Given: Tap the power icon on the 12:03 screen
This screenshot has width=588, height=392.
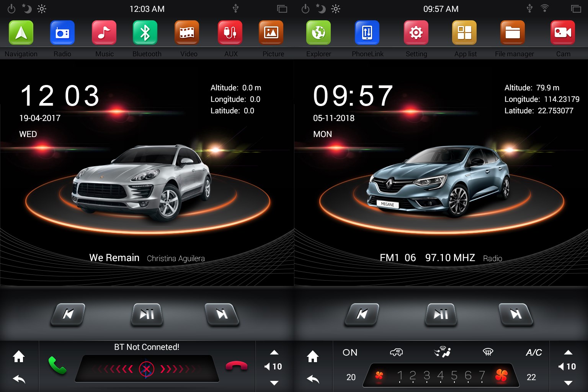Looking at the screenshot, I should (11, 9).
